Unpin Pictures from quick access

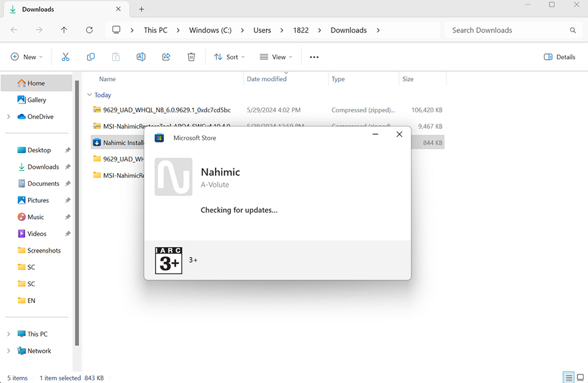pyautogui.click(x=68, y=201)
